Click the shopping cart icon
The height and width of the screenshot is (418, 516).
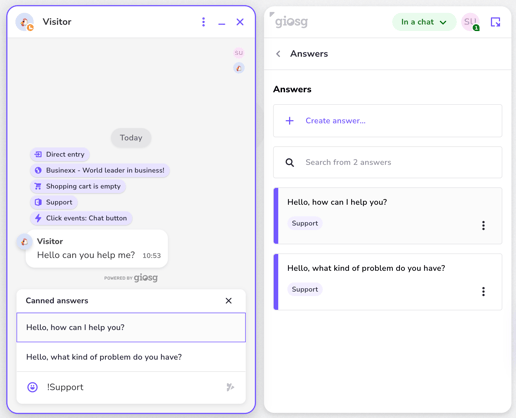(38, 186)
